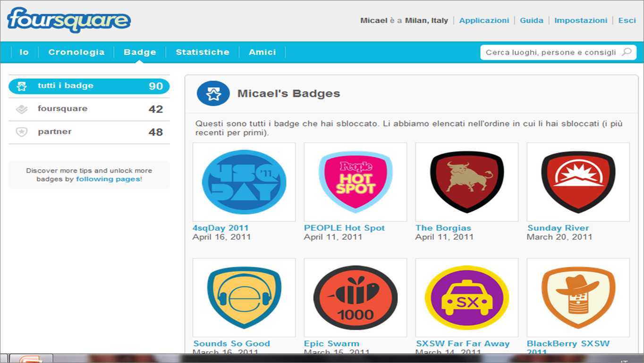Open the Sunday River badge image
The width and height of the screenshot is (644, 363).
578,182
